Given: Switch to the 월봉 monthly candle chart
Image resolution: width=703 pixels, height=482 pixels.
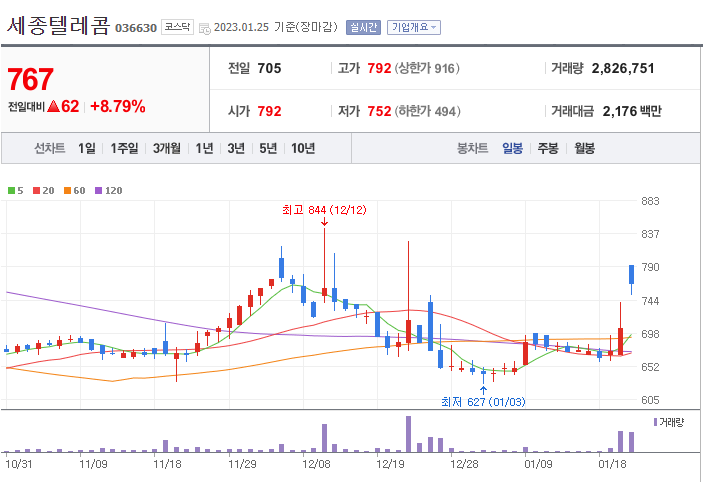Looking at the screenshot, I should pos(584,148).
